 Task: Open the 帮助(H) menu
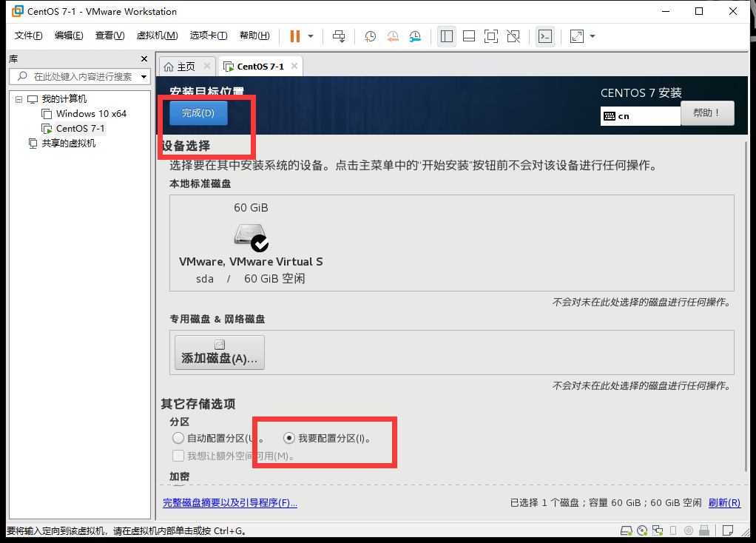coord(254,36)
